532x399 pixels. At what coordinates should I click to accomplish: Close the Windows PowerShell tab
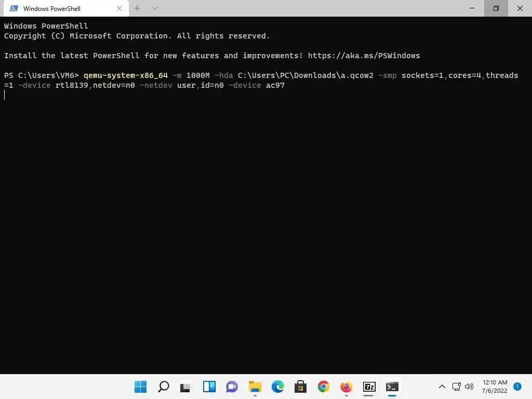(x=119, y=8)
